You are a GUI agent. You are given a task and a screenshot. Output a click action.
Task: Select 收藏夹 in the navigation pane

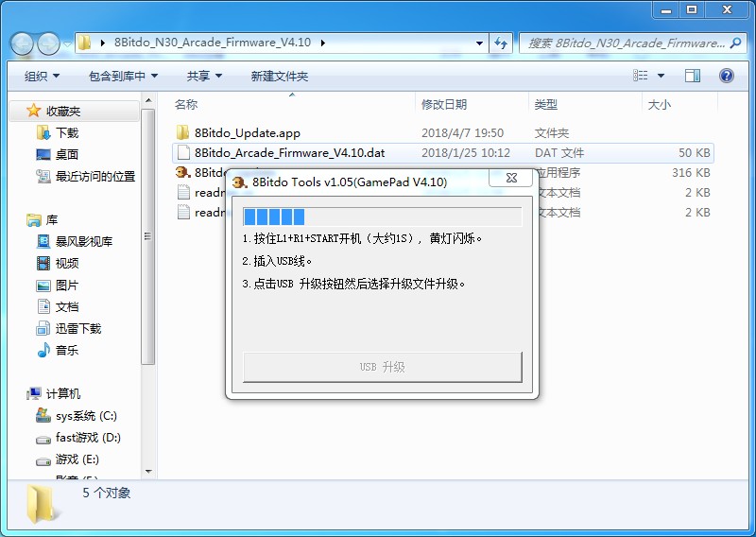click(62, 111)
